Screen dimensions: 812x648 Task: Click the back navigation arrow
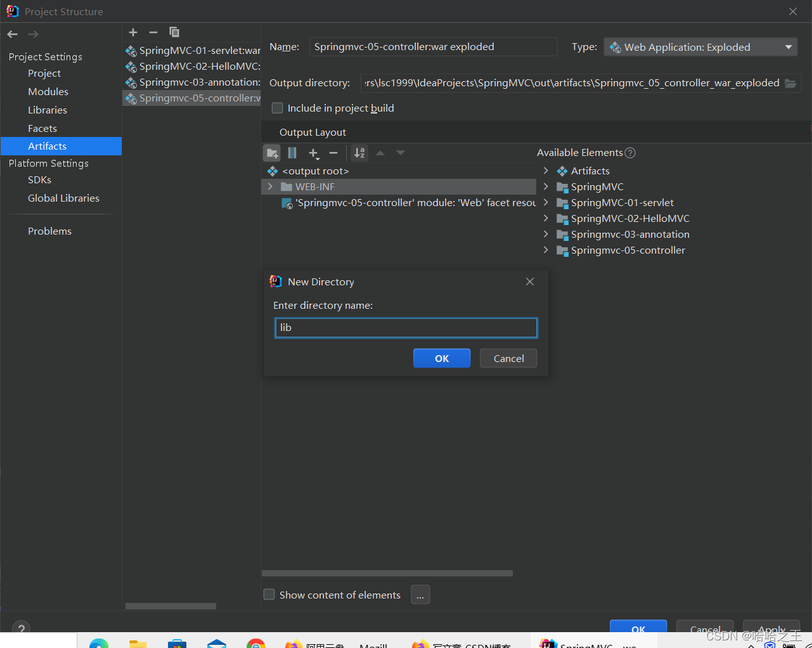point(13,34)
